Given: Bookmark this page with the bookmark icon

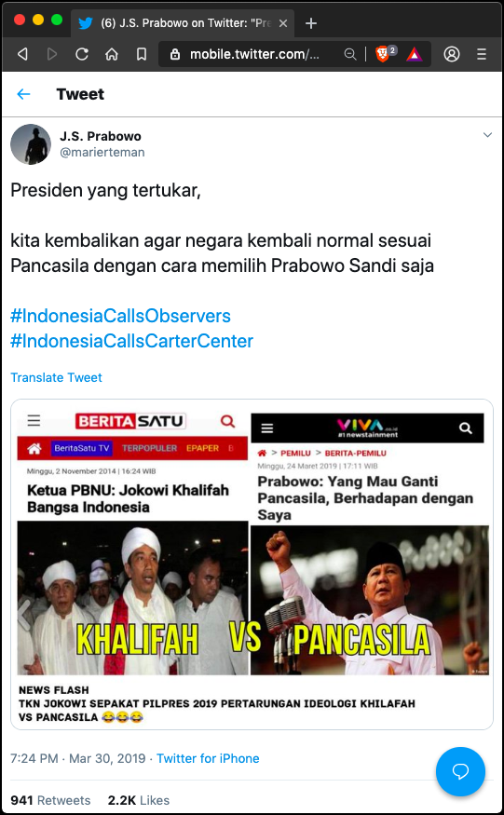Looking at the screenshot, I should coord(142,54).
